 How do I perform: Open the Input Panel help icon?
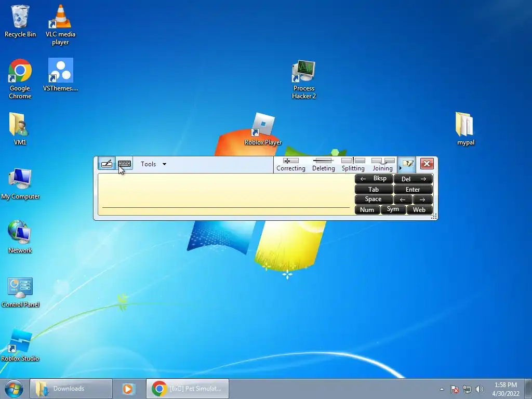407,164
